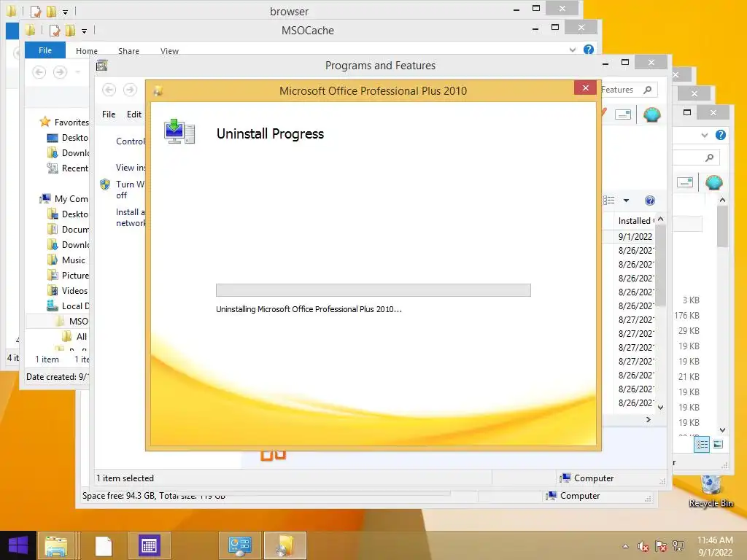Open Quick Access dropdown in MSOCache title bar

click(x=84, y=31)
